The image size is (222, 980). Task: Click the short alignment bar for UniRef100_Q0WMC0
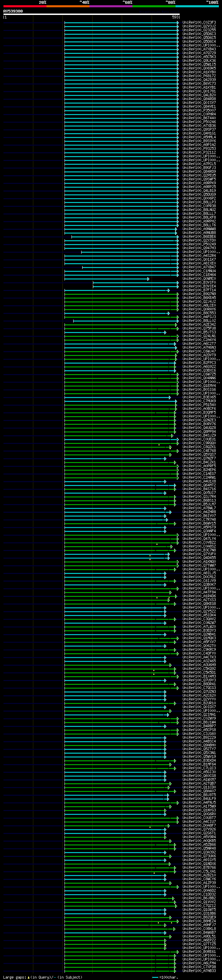[107, 279]
